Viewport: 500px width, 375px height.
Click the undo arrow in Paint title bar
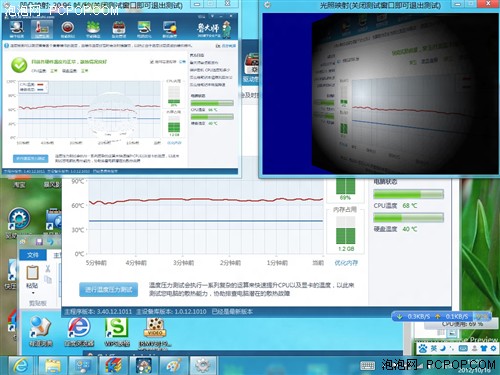tap(51, 241)
